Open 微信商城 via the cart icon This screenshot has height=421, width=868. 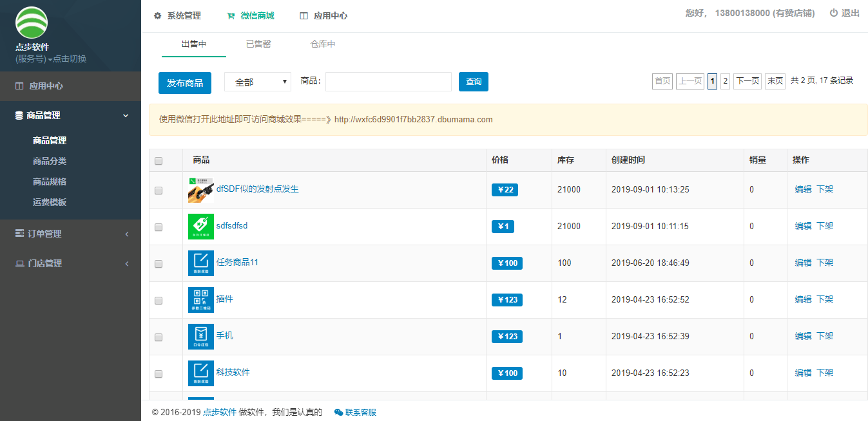coord(231,15)
